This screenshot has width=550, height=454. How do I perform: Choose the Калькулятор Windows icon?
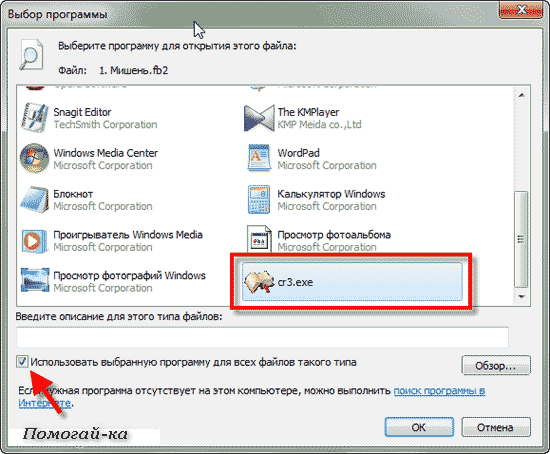tap(259, 199)
